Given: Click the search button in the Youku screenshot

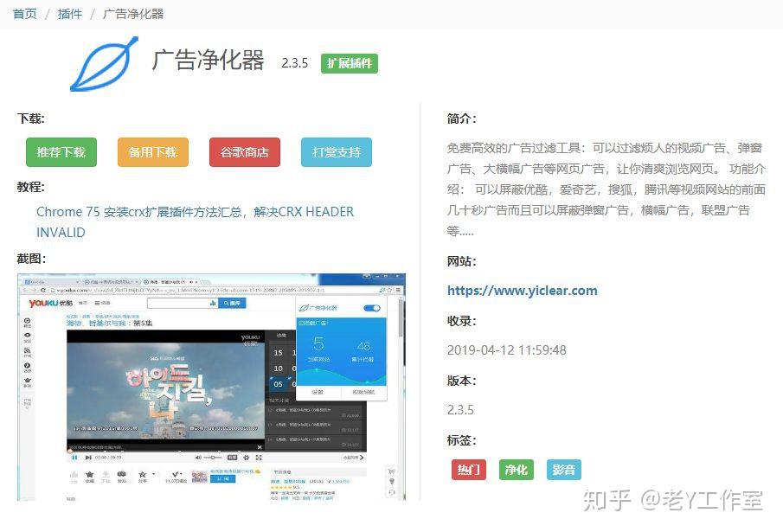Looking at the screenshot, I should click(233, 303).
